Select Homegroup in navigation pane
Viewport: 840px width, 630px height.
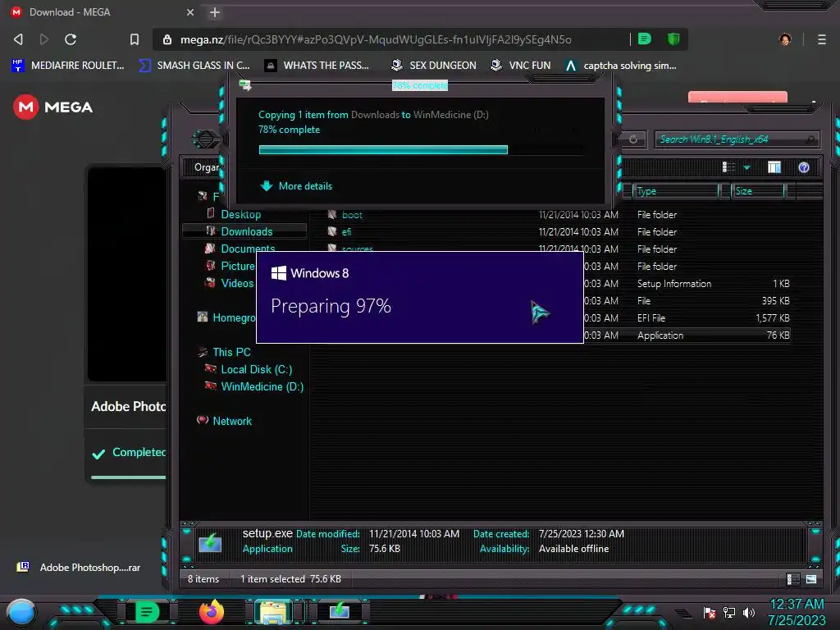(226, 317)
